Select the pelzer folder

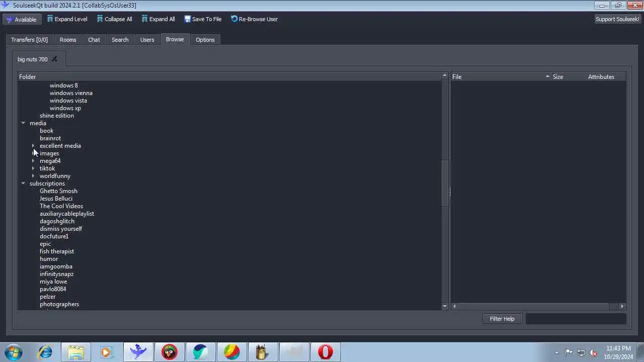(x=48, y=297)
